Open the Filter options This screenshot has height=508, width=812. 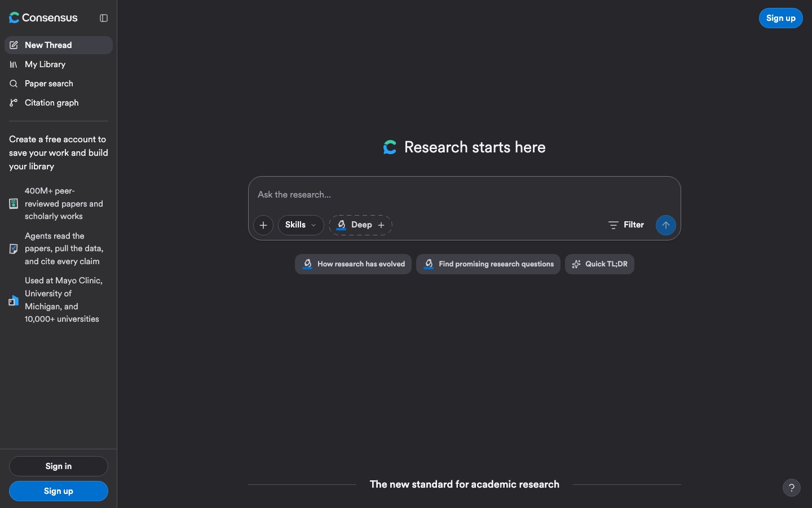[626, 225]
